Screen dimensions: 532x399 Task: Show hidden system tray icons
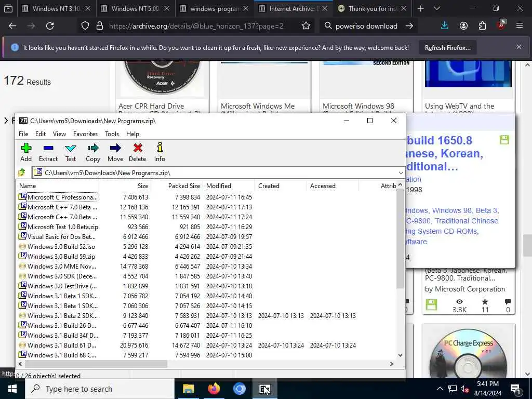pos(440,389)
